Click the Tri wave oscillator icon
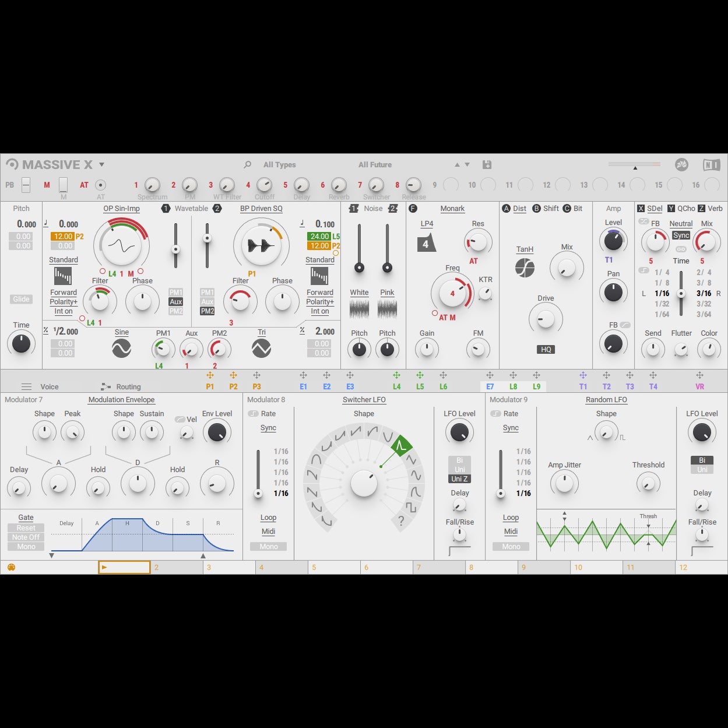 pos(262,349)
